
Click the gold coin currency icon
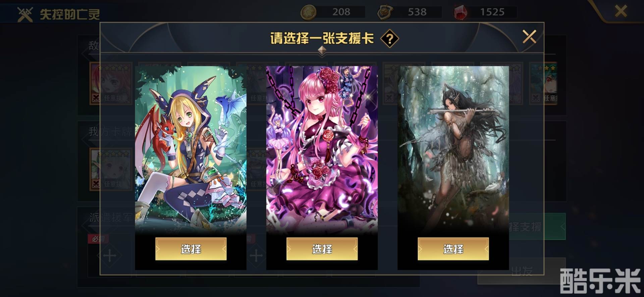pos(308,12)
